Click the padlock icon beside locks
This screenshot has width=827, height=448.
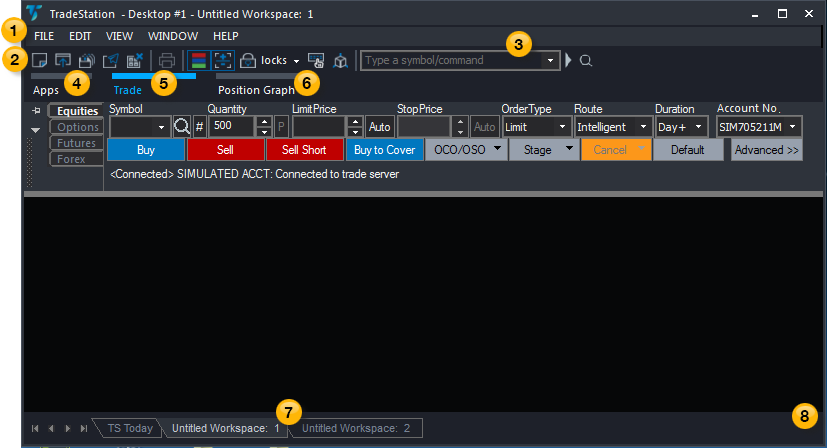pos(247,60)
